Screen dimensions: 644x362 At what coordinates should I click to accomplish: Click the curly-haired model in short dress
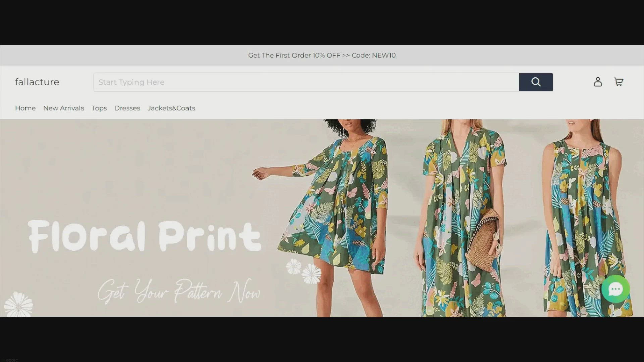(x=332, y=218)
